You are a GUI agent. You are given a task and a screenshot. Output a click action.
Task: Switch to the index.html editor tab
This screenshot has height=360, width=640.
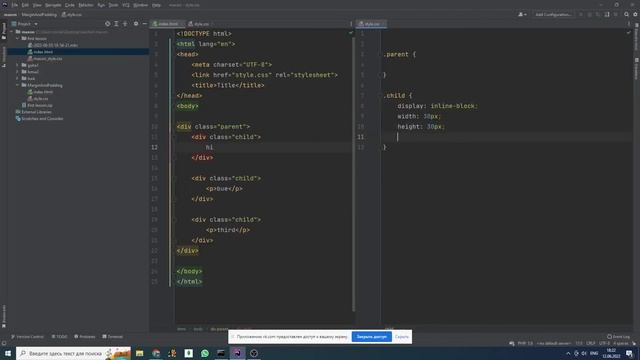coord(166,24)
